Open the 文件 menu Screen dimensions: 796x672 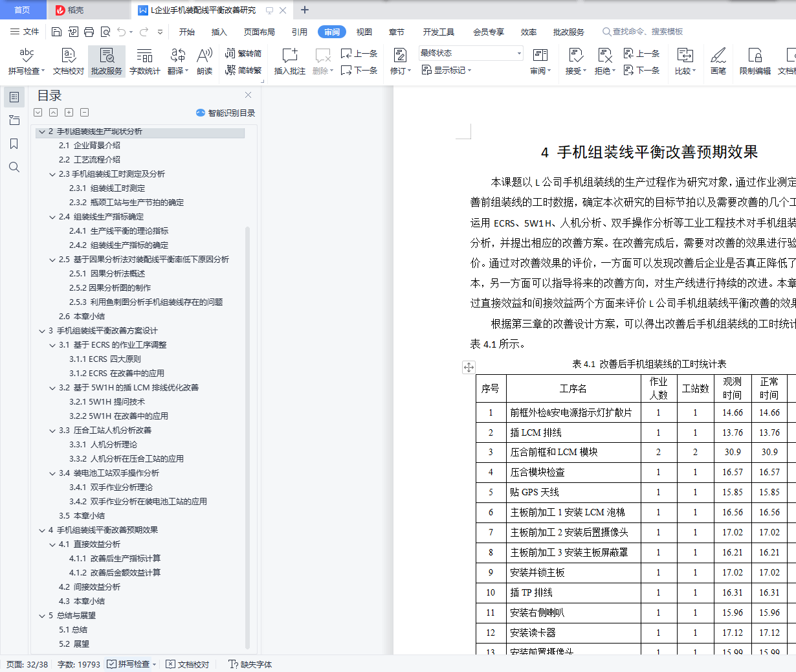click(25, 32)
